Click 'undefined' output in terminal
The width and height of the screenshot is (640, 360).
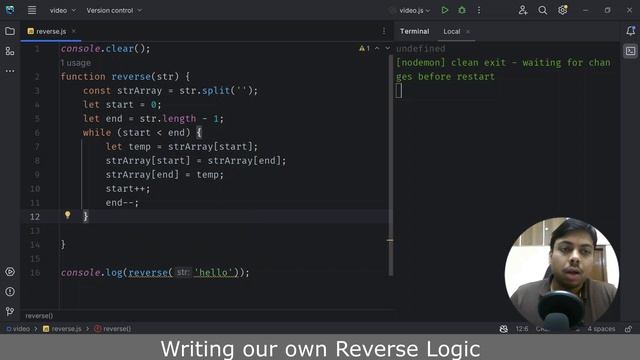[420, 49]
